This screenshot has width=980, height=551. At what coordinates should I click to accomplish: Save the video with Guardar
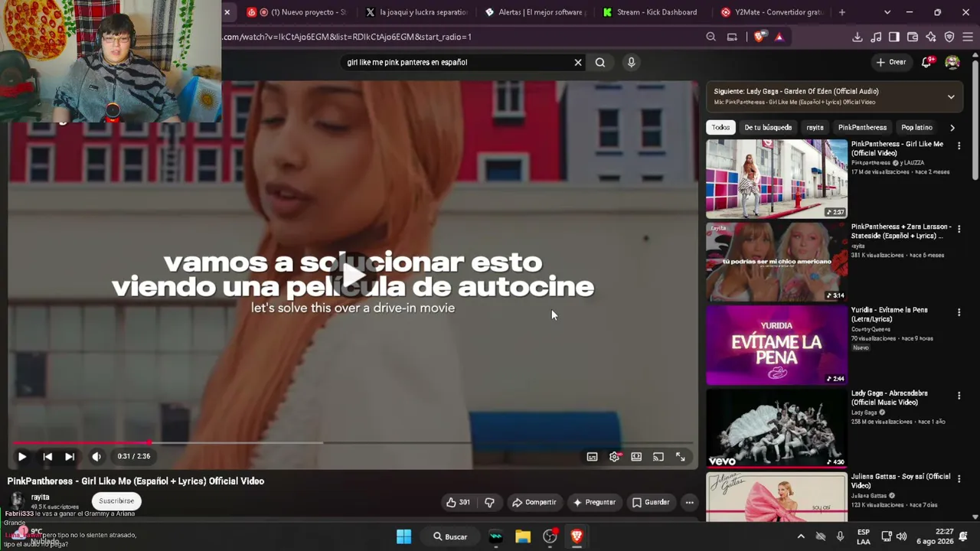click(651, 502)
